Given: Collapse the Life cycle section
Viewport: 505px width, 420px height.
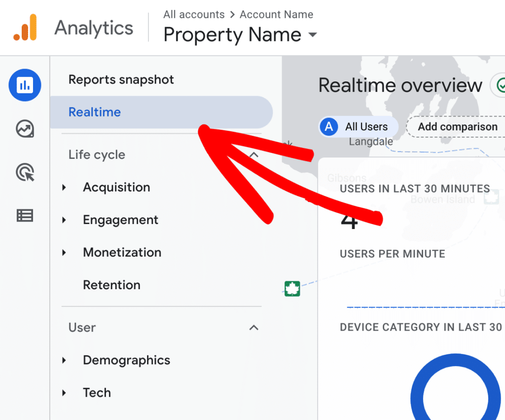Looking at the screenshot, I should (x=253, y=154).
